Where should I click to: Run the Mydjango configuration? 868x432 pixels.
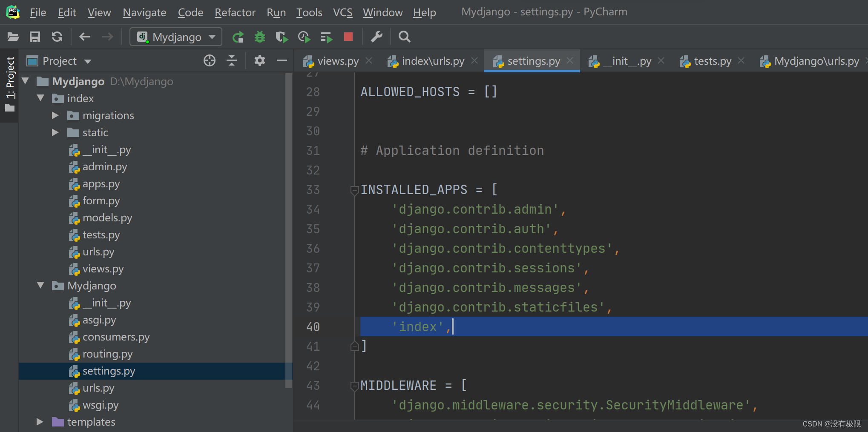pyautogui.click(x=238, y=37)
